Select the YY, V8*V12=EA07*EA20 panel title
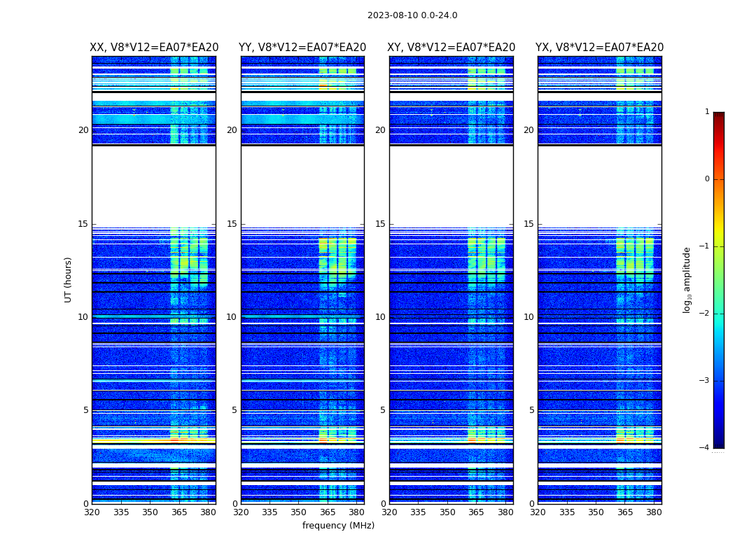The height and width of the screenshot is (560, 735). pos(302,48)
